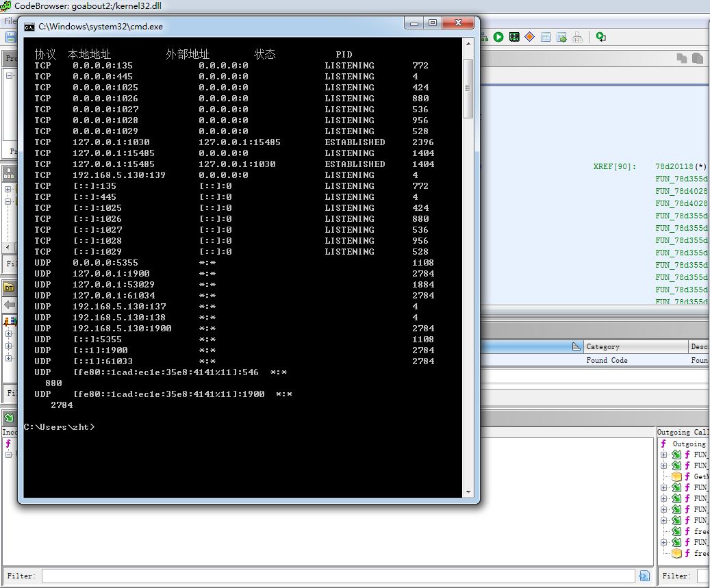Collapse the Incoming Calls tree node
This screenshot has width=710, height=588.
[x=8, y=455]
